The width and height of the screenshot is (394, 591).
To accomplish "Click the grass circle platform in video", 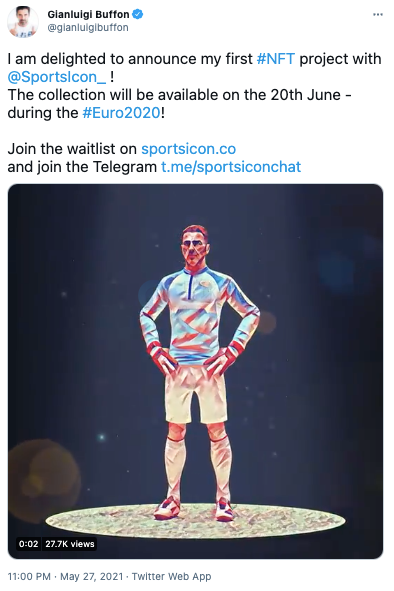I will coord(195,521).
